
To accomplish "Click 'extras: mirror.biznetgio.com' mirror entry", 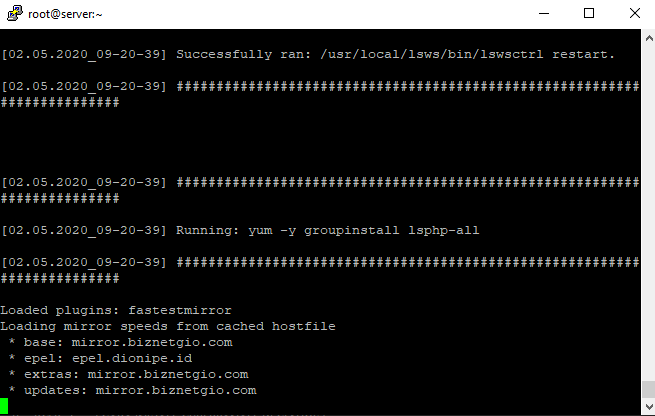I will tap(136, 374).
